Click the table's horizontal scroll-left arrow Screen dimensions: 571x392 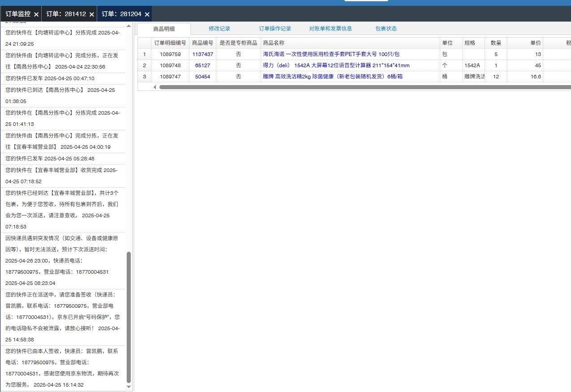[x=155, y=87]
